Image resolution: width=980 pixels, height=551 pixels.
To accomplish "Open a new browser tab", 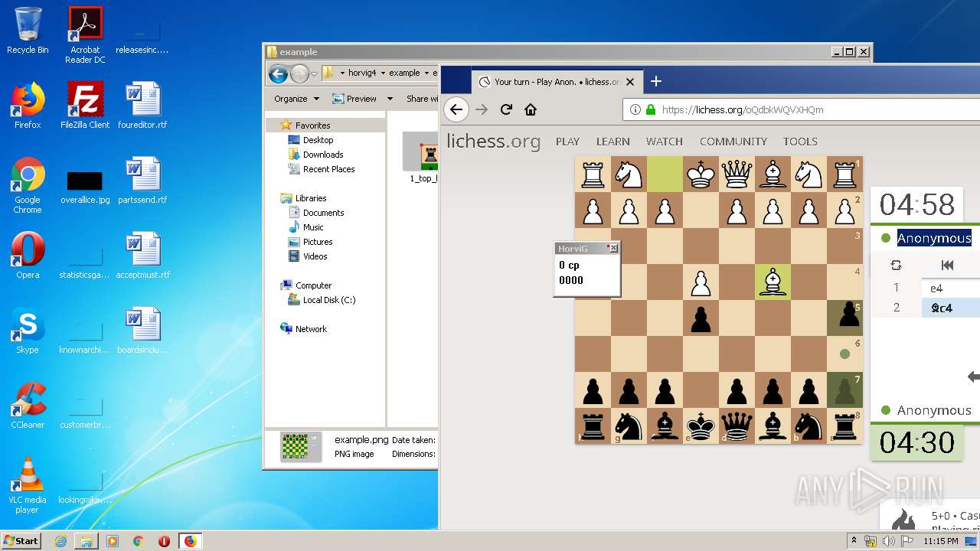I will [656, 81].
